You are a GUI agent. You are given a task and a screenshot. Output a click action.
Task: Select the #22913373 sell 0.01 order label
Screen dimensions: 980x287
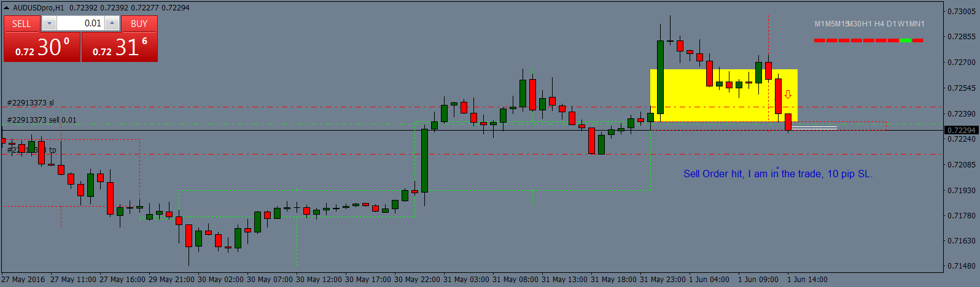[42, 120]
